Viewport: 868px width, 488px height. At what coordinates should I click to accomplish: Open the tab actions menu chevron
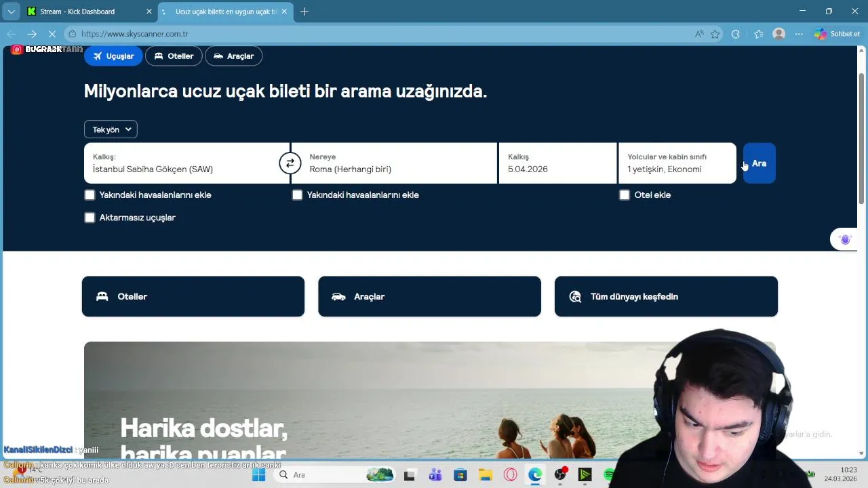click(11, 12)
